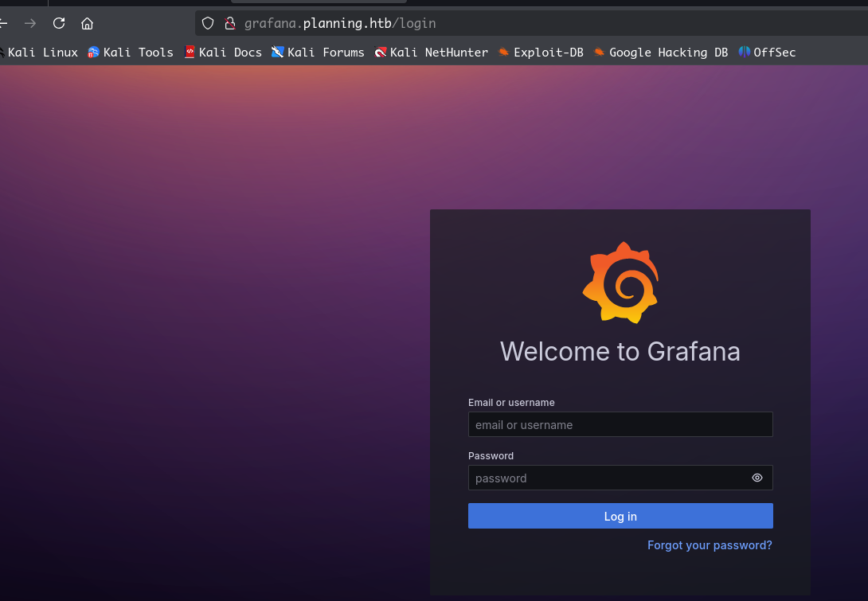
Task: Reload the page with the refresh icon
Action: [59, 23]
